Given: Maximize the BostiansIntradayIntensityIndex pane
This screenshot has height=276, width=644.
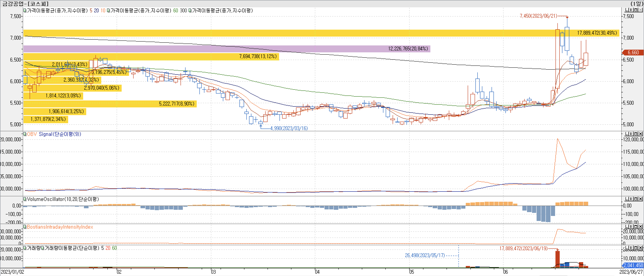Looking at the screenshot, I should pos(636,227).
